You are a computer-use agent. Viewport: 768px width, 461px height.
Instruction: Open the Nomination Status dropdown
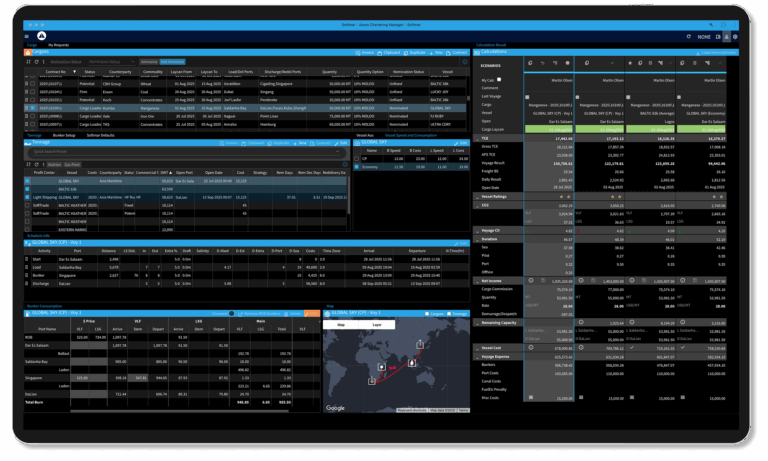(112, 62)
